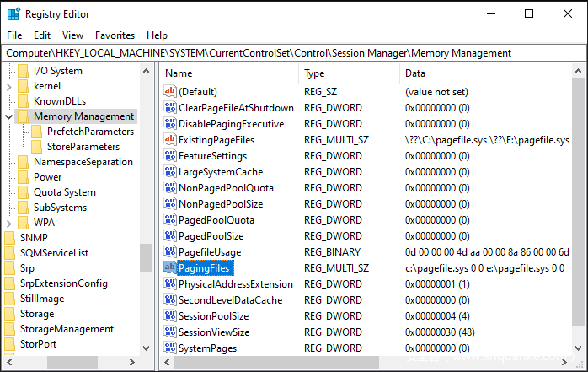Click the ClearPageFileAtShutdown DWORD icon
Image resolution: width=588 pixels, height=372 pixels.
click(170, 107)
